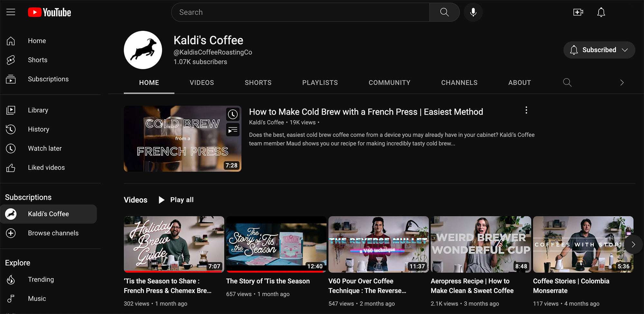Open the hamburger guide menu
Image resolution: width=644 pixels, height=314 pixels.
11,12
